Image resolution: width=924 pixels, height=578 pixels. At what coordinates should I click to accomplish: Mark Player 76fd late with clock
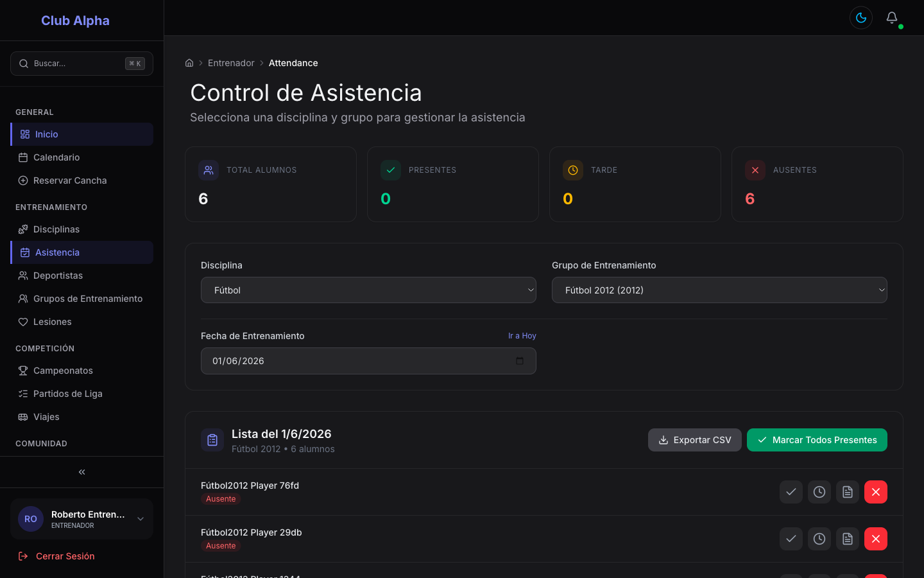(819, 492)
